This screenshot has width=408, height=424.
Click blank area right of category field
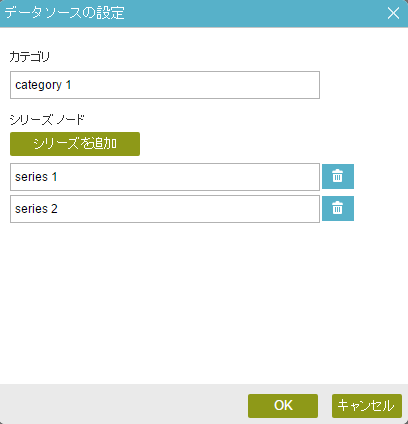click(x=363, y=85)
